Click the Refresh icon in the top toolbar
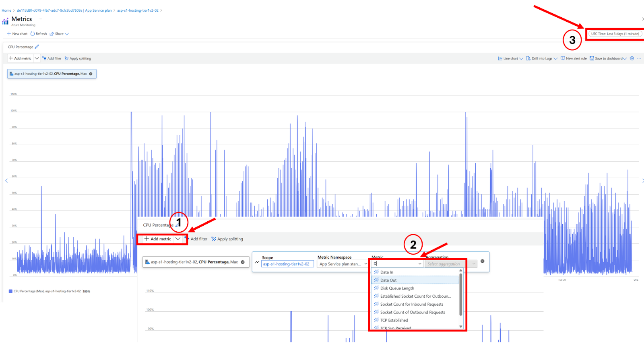Image resolution: width=644 pixels, height=352 pixels. [33, 34]
